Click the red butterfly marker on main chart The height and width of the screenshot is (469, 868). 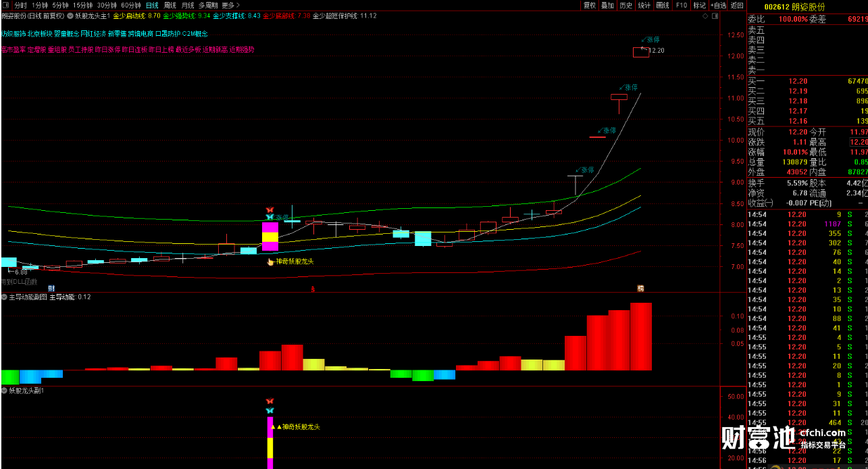[270, 210]
